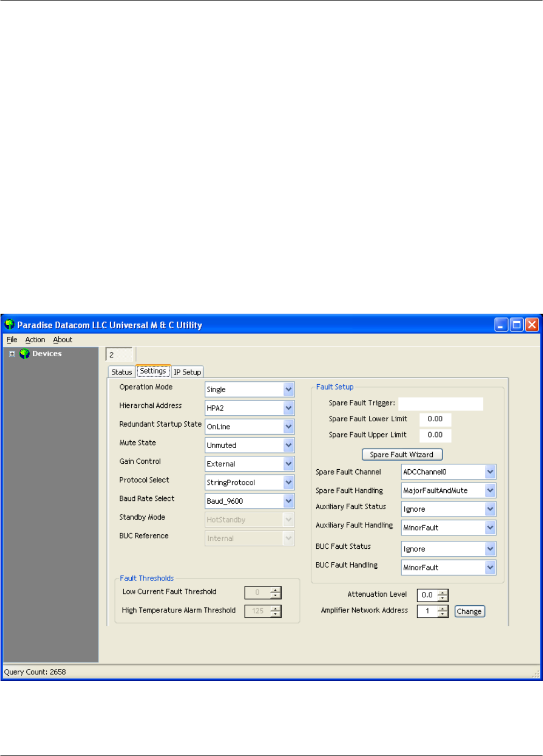Switch to the IP Setup tab
This screenshot has height=756, width=543.
point(187,372)
